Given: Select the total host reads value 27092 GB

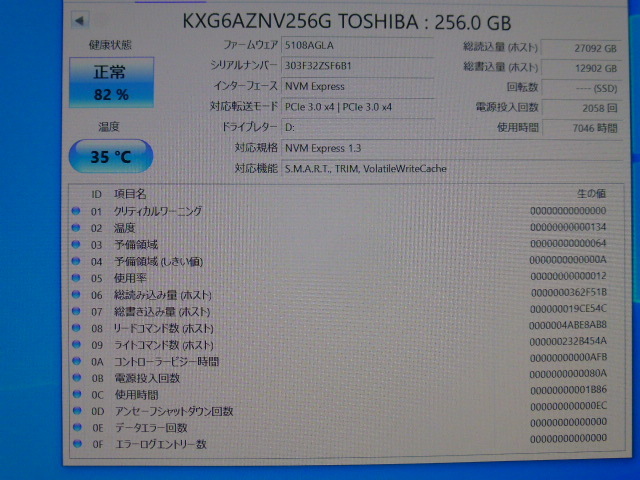Looking at the screenshot, I should coord(581,48).
